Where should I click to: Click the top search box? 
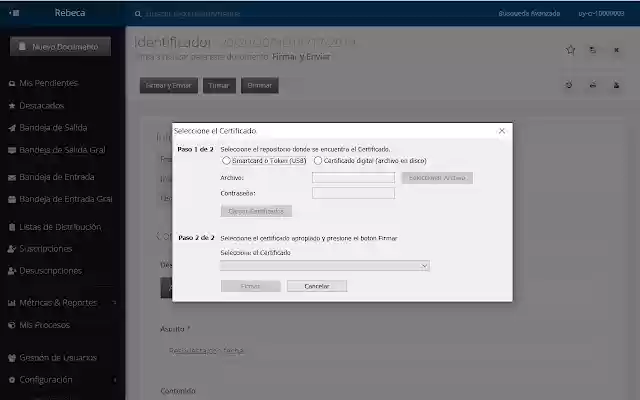tap(193, 14)
